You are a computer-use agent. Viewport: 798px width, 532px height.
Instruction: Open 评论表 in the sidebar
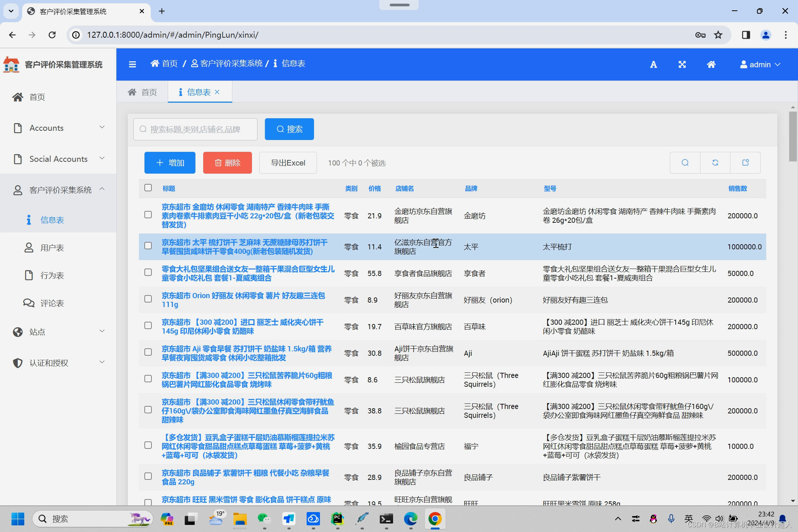pos(52,303)
